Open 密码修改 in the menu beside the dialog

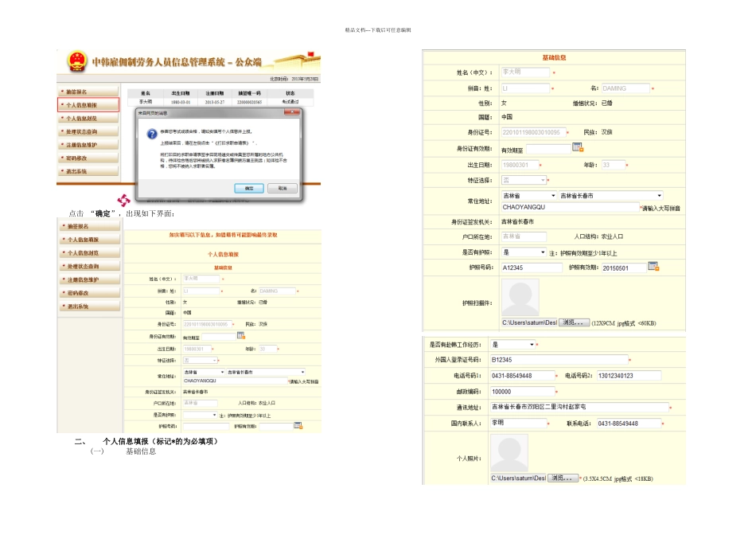click(88, 158)
